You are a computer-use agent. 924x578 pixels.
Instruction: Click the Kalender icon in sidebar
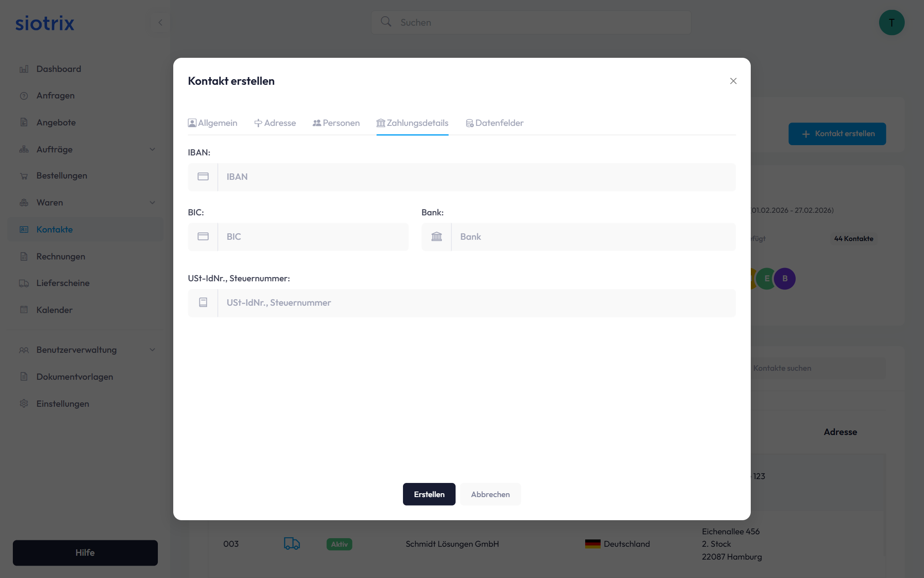tap(24, 310)
